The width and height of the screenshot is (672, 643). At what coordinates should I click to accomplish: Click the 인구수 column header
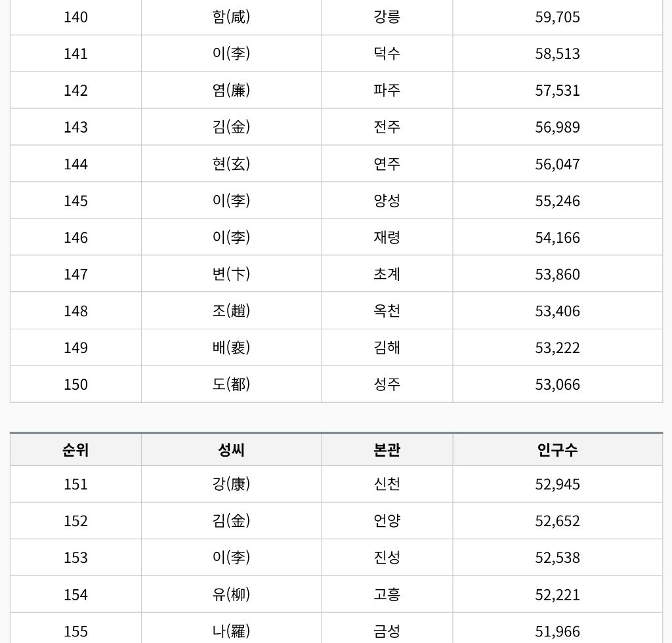[x=558, y=449]
